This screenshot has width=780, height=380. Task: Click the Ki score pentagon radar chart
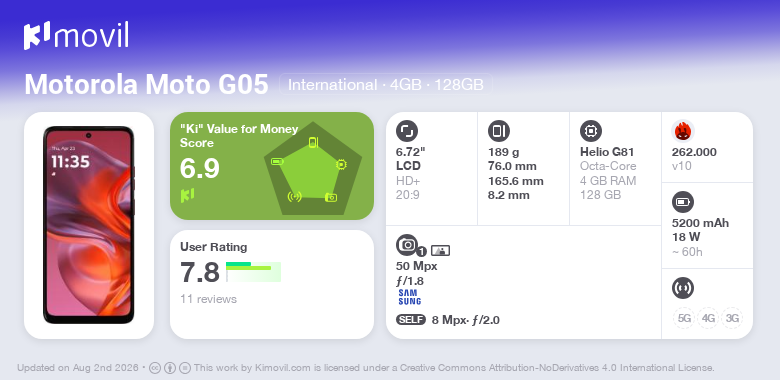click(x=313, y=168)
